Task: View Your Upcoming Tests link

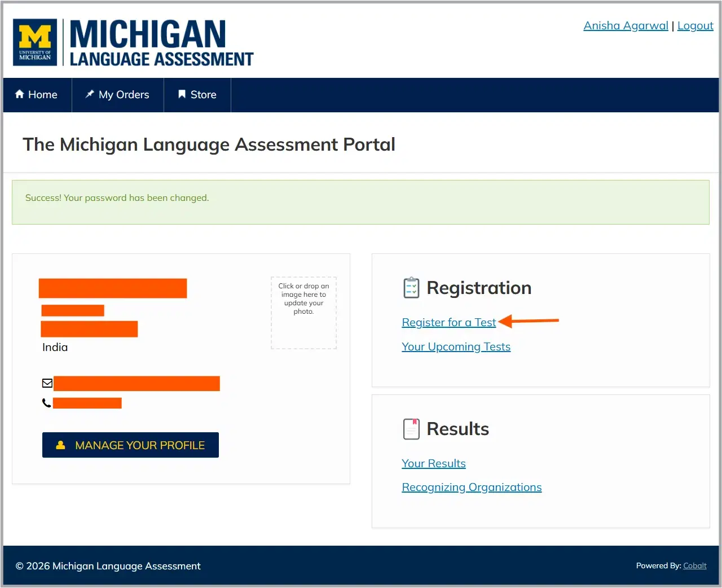Action: coord(456,346)
